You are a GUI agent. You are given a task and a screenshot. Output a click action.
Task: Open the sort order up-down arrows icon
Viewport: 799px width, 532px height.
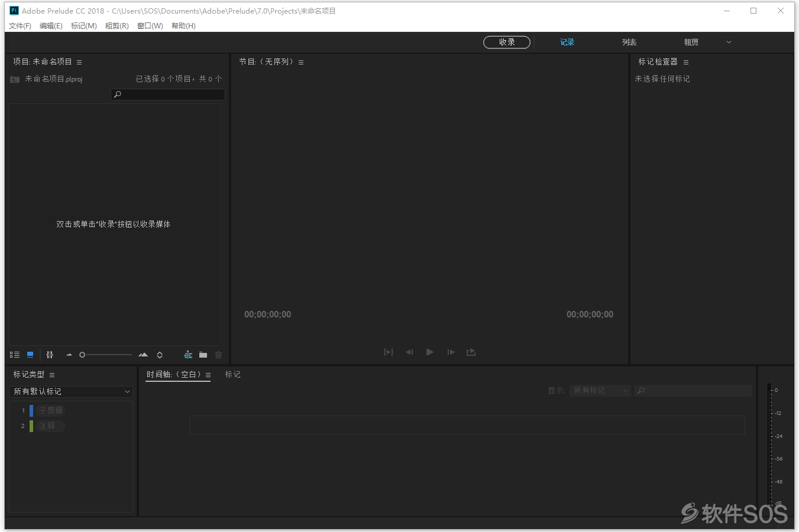(160, 355)
